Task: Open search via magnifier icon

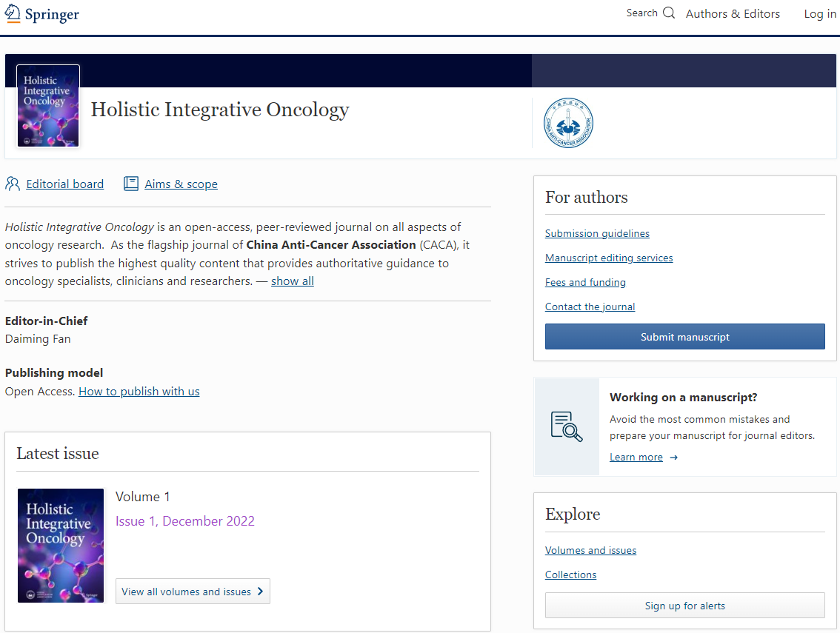Action: click(669, 13)
